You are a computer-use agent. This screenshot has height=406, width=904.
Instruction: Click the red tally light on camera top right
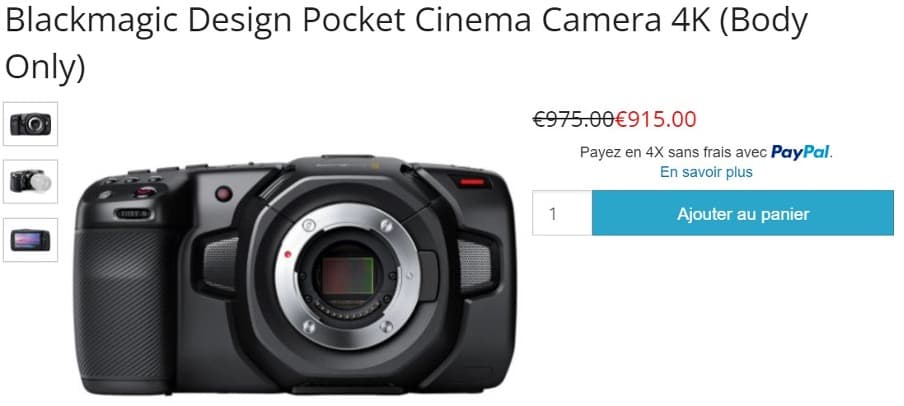click(x=472, y=182)
